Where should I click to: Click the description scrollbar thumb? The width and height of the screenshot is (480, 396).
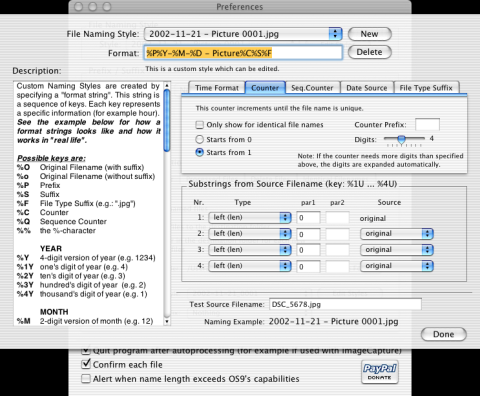click(x=167, y=121)
